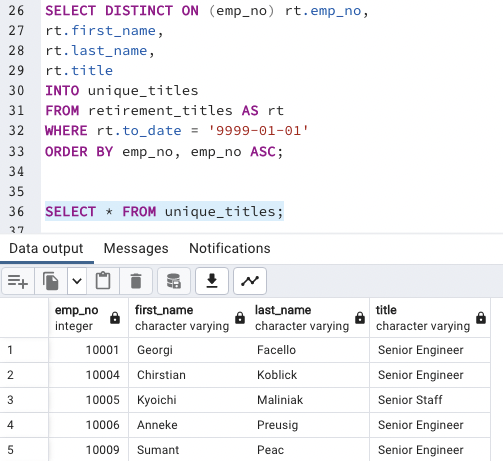The image size is (503, 461).
Task: Select the emp_no column header
Action: (88, 318)
